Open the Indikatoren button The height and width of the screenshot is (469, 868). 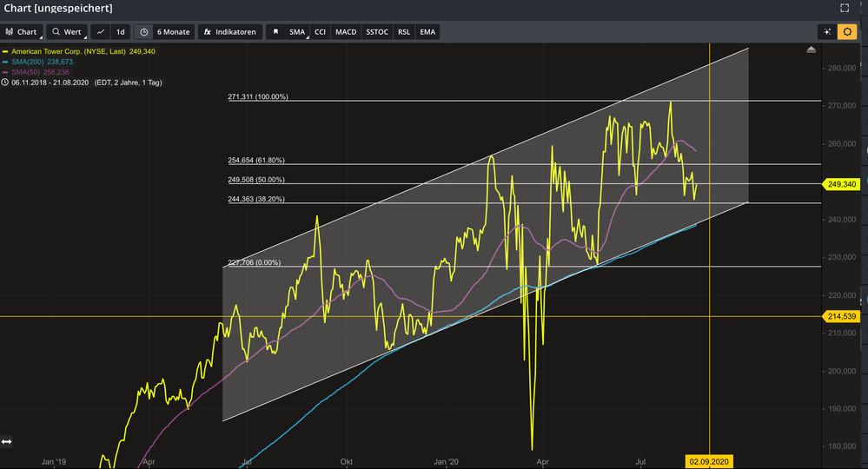click(230, 32)
